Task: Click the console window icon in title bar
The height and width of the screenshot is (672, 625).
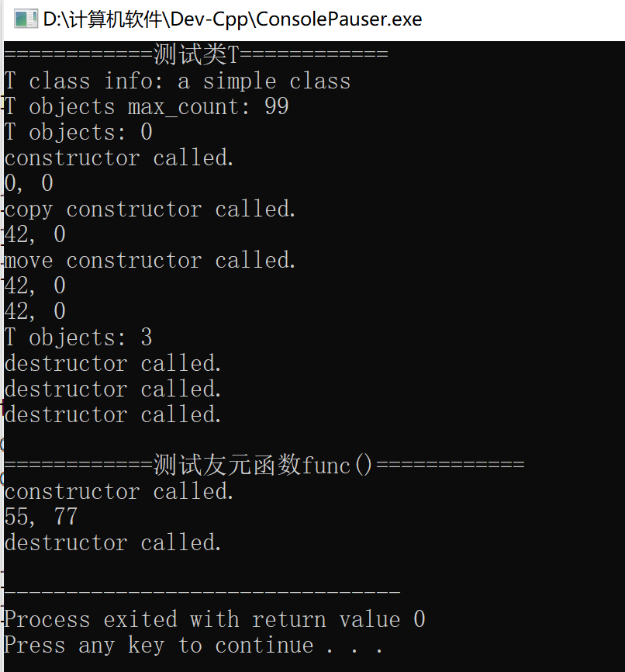Action: [x=26, y=19]
